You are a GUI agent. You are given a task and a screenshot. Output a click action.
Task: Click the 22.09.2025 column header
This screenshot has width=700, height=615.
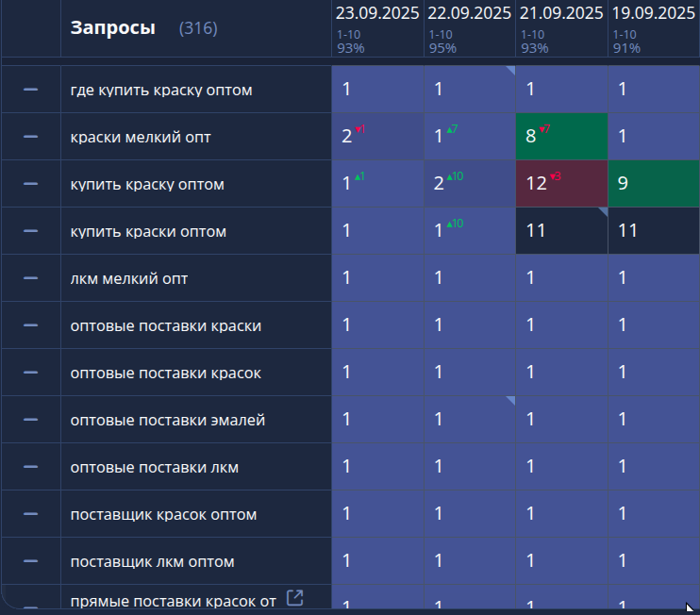[469, 14]
